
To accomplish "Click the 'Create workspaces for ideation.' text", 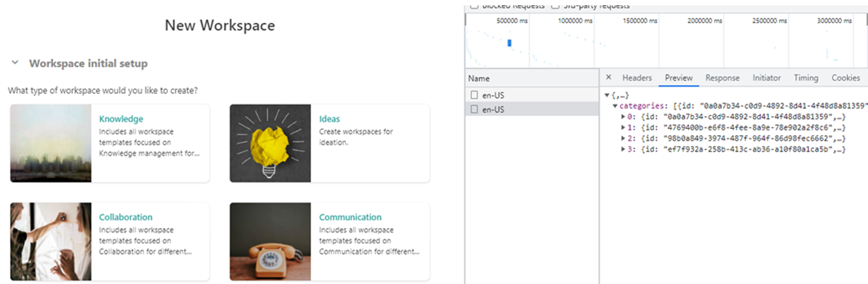I will 356,137.
